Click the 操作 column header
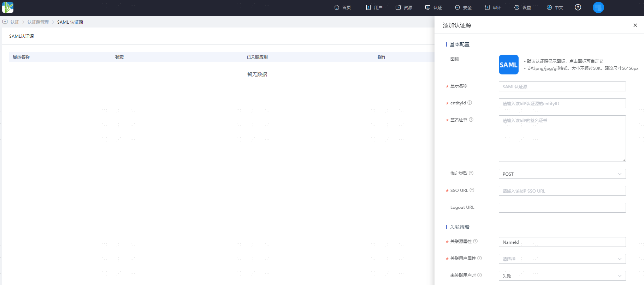 [382, 57]
